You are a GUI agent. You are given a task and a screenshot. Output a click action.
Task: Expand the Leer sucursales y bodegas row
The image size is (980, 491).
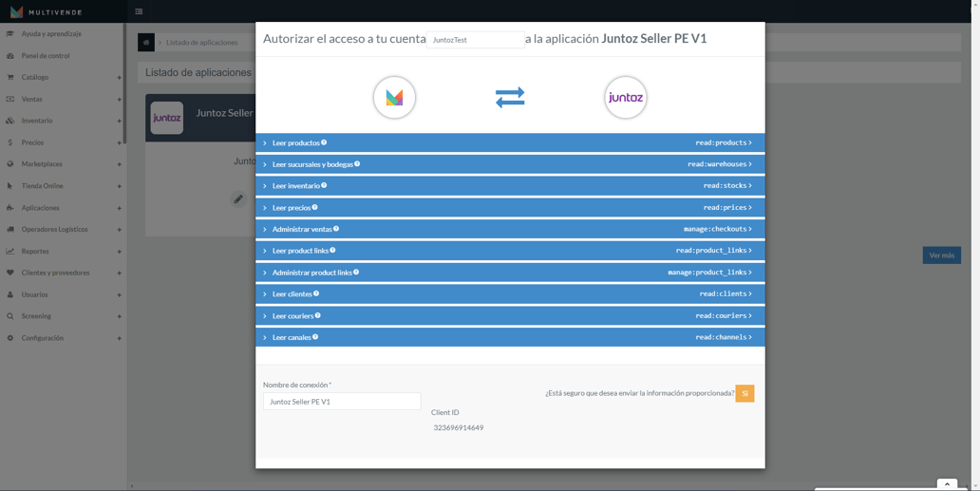tap(510, 164)
